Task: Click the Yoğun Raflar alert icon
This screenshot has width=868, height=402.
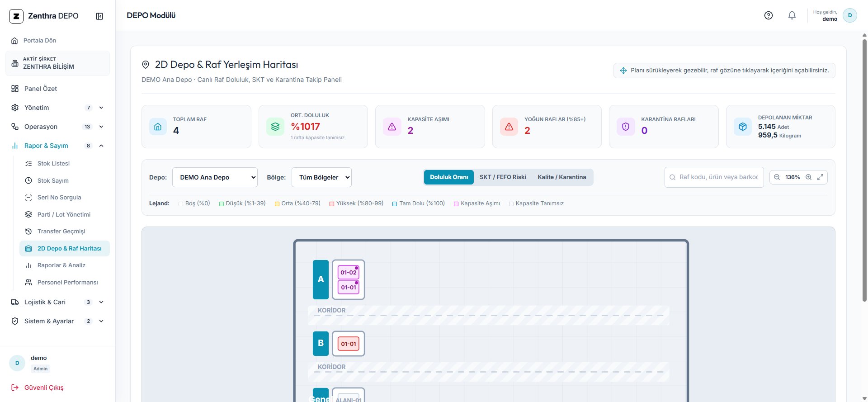Action: pos(509,127)
